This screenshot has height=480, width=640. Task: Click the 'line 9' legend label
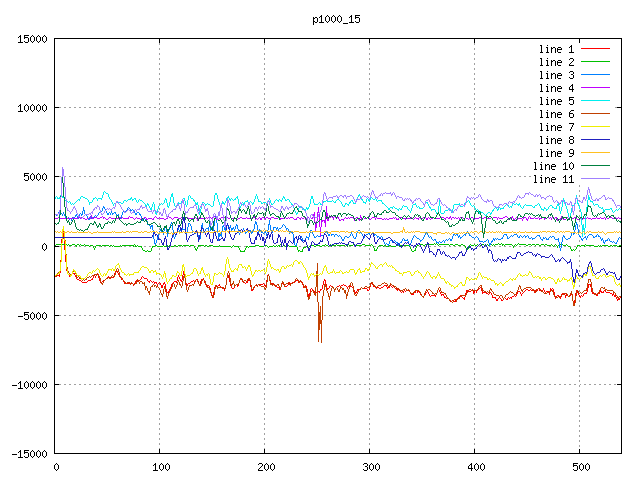coord(557,153)
